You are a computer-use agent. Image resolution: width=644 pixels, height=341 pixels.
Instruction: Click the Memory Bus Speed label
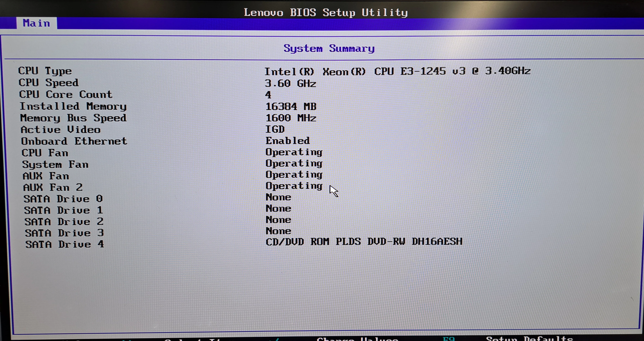74,118
